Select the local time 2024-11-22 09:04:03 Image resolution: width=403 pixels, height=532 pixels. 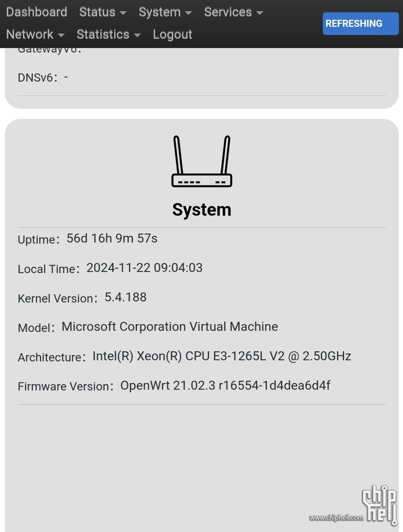144,268
